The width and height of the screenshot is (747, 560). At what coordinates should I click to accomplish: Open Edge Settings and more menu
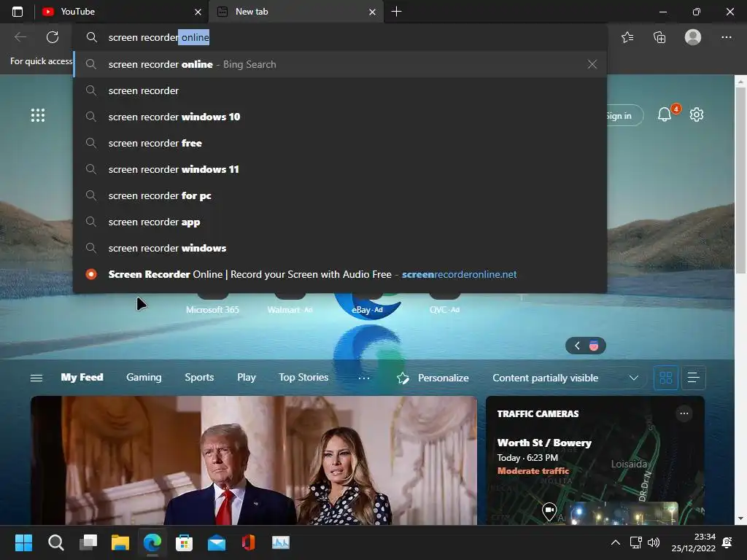(726, 37)
